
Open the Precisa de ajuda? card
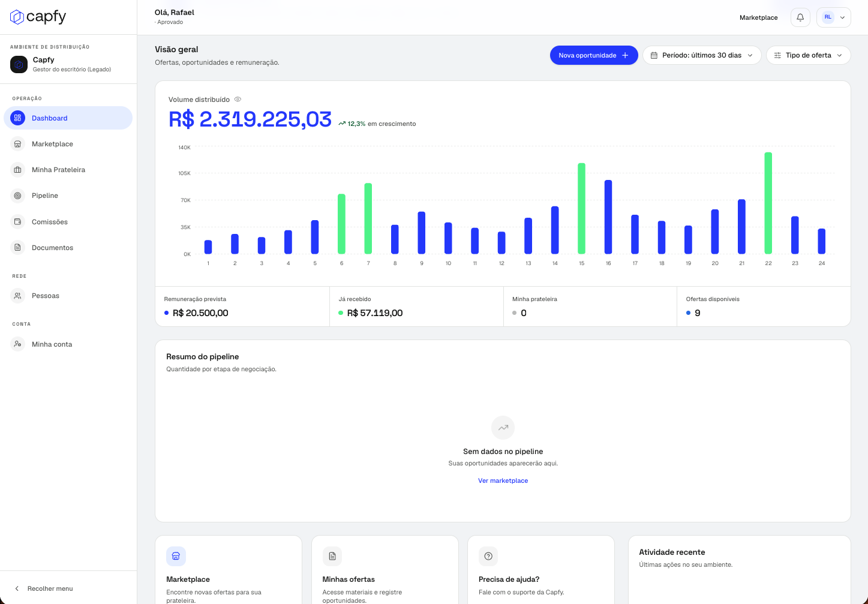[x=541, y=570]
